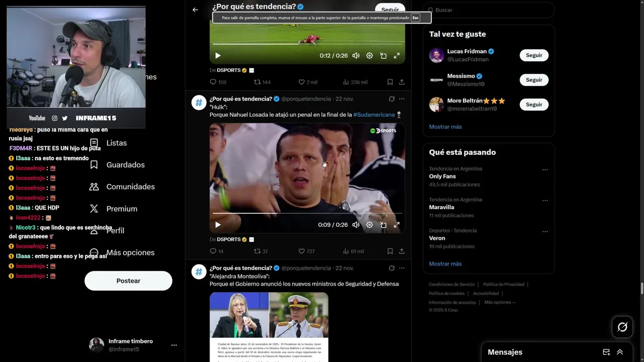Repost the Hulk post with 37 reposts
The width and height of the screenshot is (644, 362).
261,251
